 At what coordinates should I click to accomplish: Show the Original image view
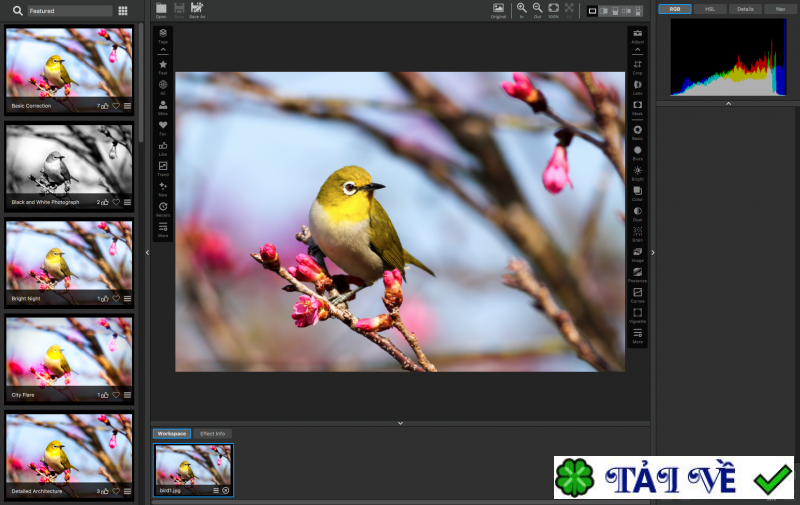coord(498,8)
